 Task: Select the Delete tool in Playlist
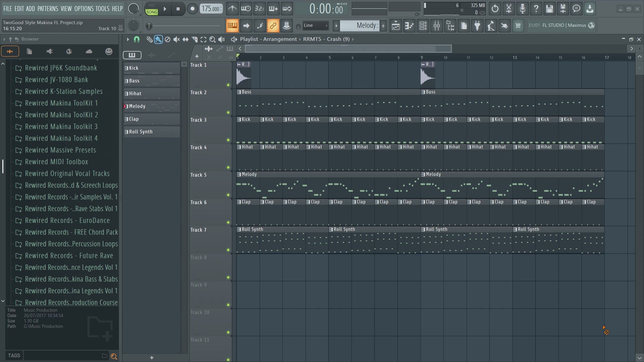[x=167, y=40]
